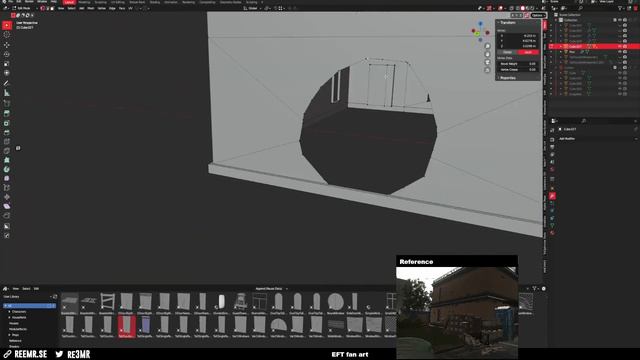This screenshot has width=640, height=360.
Task: Select the Scale tool in left toolbar
Action: coord(7,64)
